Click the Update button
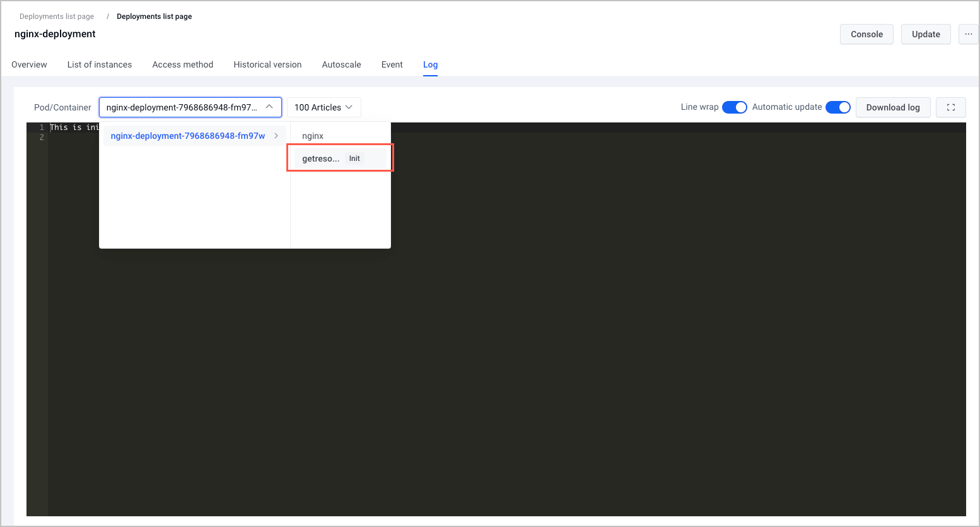980x527 pixels. [926, 34]
